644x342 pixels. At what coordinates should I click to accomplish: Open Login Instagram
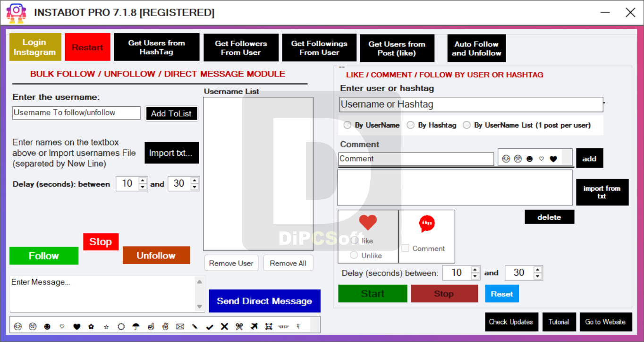tap(35, 47)
